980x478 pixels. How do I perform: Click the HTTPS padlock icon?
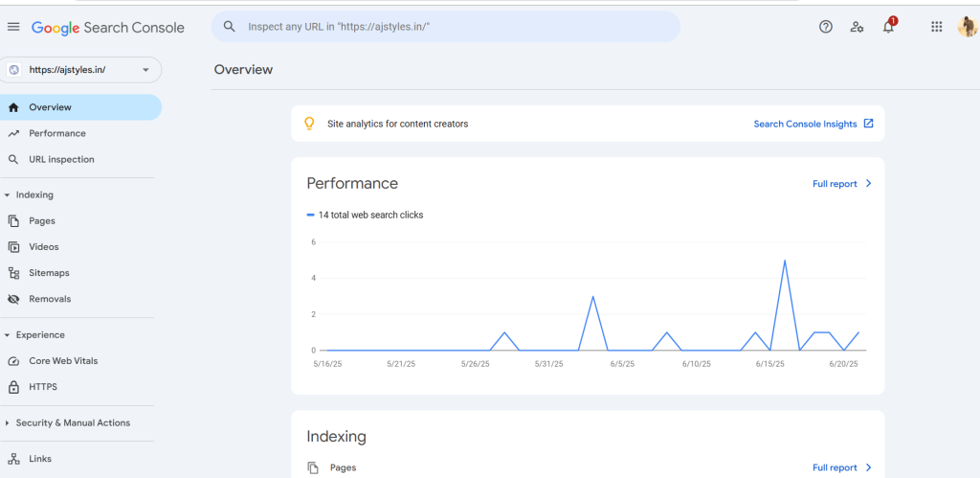coord(13,387)
